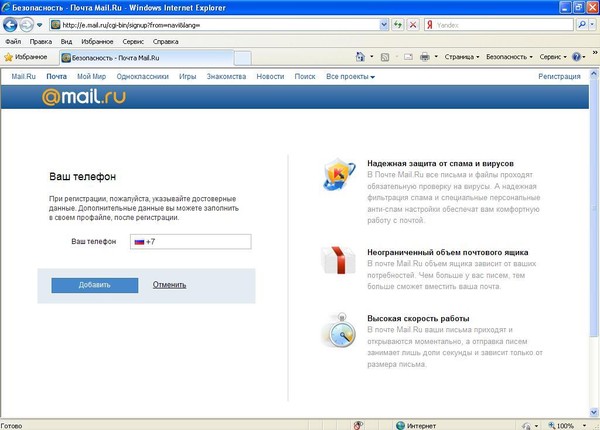Click the blue Help question mark icon
This screenshot has height=430, width=600.
coord(576,57)
